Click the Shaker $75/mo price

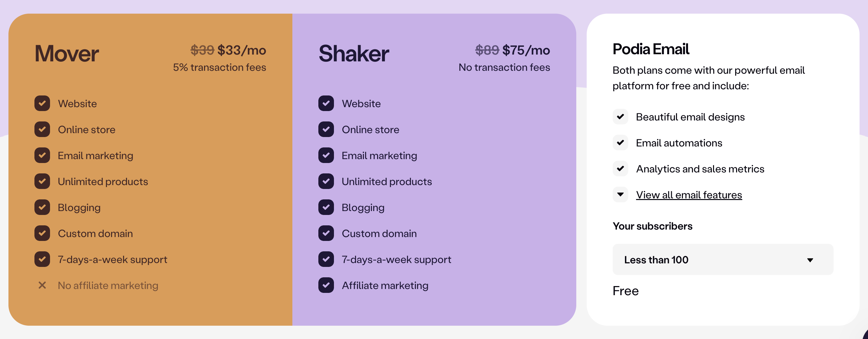click(x=526, y=50)
